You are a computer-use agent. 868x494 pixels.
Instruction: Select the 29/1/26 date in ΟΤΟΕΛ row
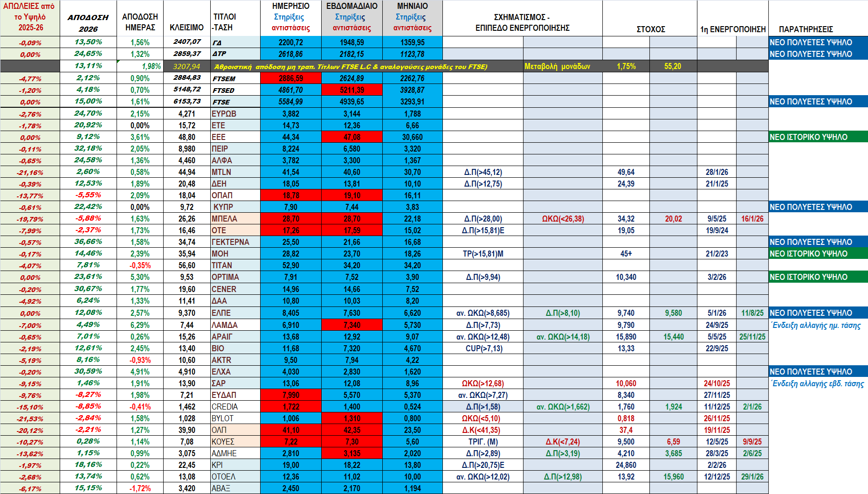[x=752, y=477]
